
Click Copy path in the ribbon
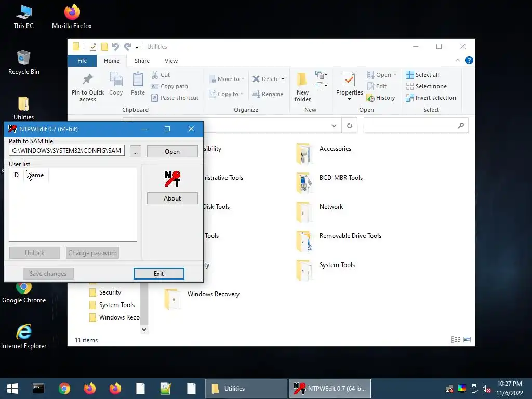click(x=169, y=86)
